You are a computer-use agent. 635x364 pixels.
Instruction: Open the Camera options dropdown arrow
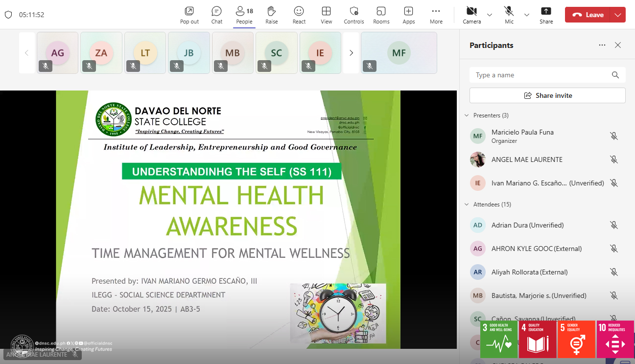(x=490, y=15)
